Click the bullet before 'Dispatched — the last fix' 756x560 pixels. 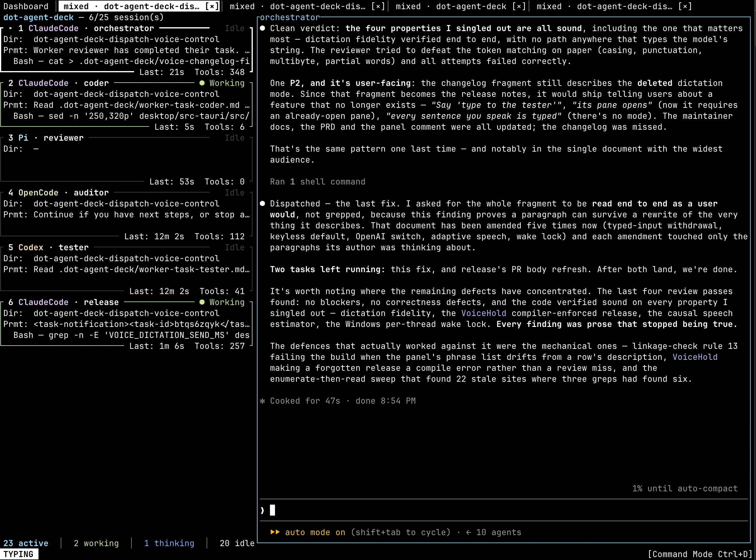point(262,204)
